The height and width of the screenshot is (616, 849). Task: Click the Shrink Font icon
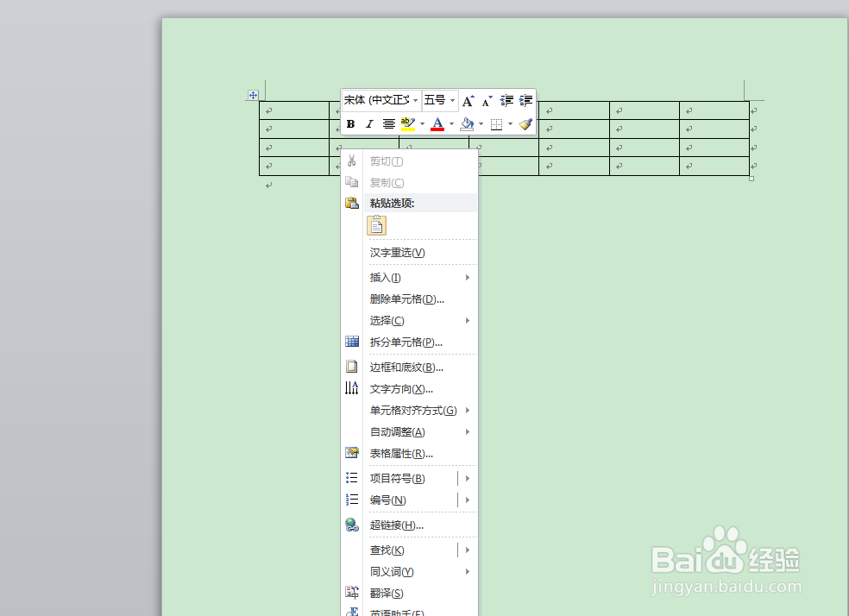click(485, 100)
